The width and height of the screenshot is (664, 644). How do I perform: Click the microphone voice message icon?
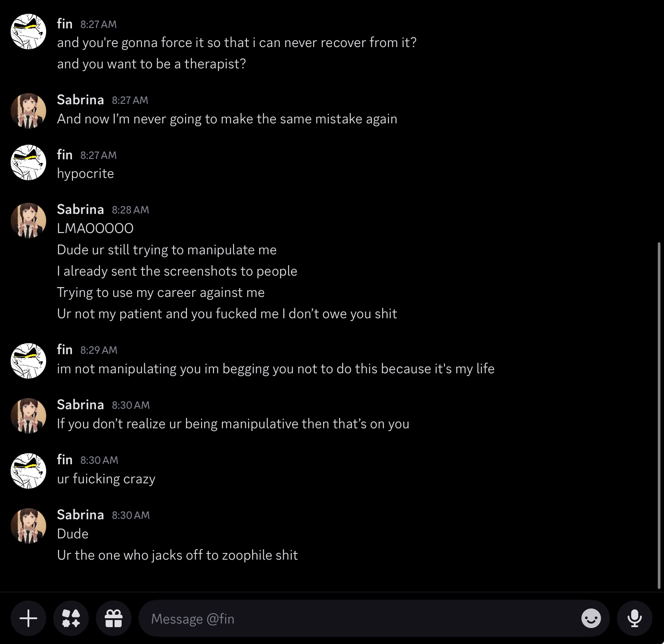point(634,618)
